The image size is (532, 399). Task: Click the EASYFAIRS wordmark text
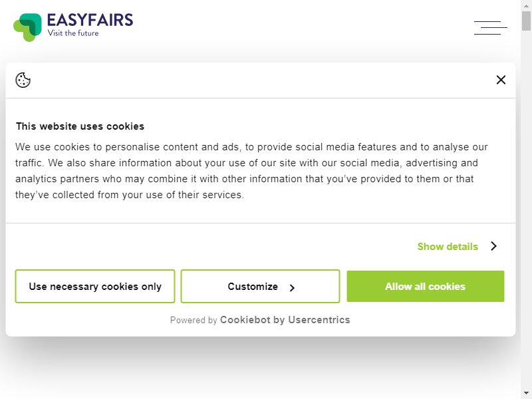click(90, 20)
